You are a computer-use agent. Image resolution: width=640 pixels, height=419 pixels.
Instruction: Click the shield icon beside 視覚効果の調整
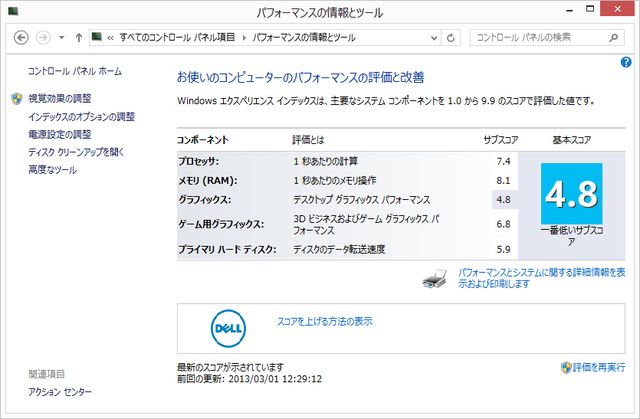click(17, 98)
